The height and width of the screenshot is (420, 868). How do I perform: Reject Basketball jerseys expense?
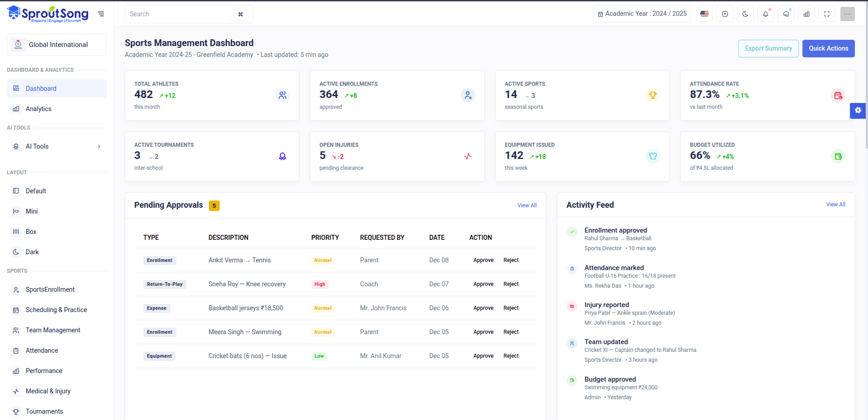pos(511,308)
